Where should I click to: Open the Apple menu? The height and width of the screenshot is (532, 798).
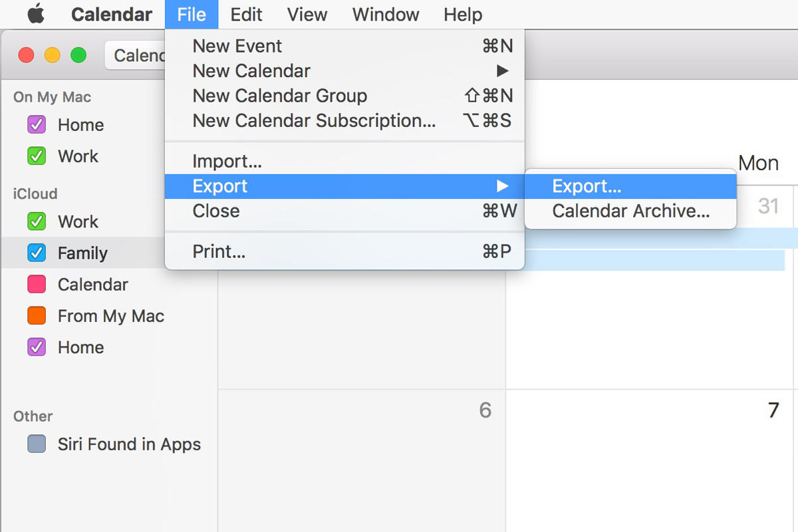coord(36,14)
